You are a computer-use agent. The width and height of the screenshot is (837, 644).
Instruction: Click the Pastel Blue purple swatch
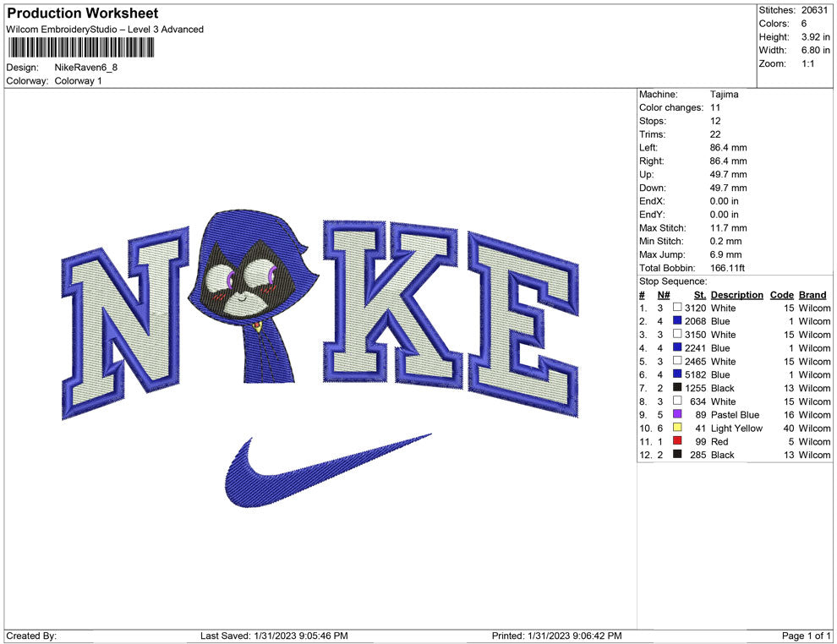(677, 414)
